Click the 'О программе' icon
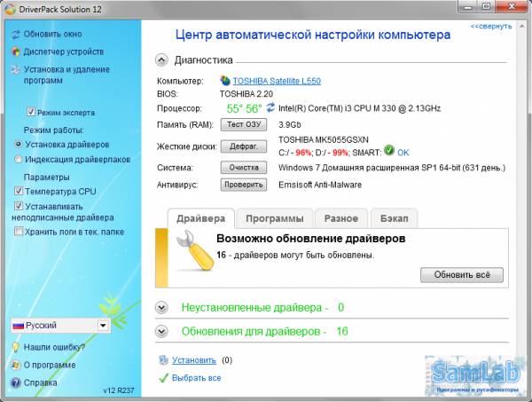This screenshot has height=402, width=532. (x=16, y=365)
